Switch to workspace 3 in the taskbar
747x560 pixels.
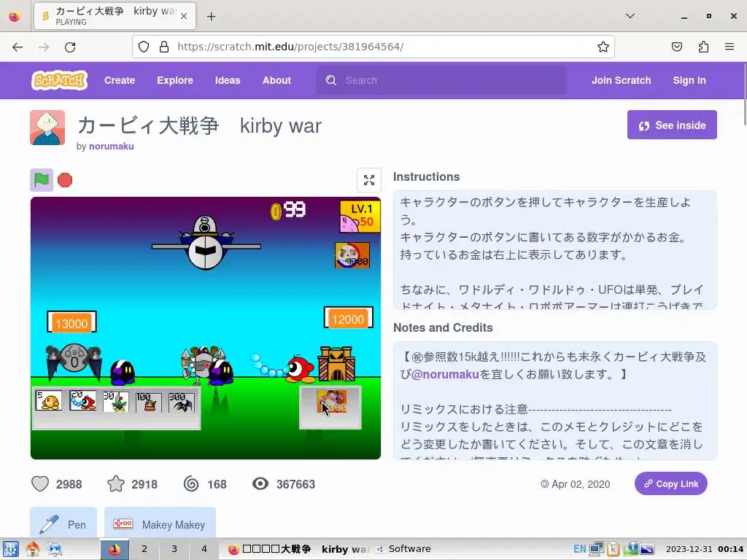174,549
